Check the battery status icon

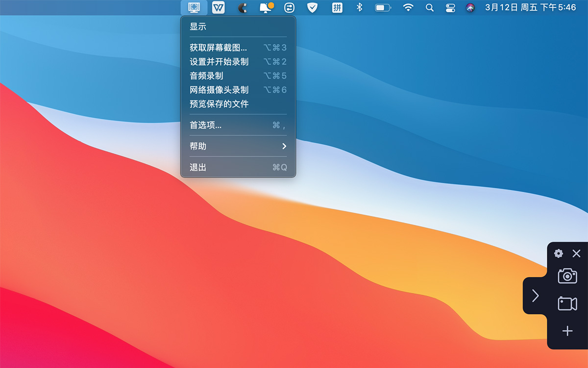click(x=383, y=7)
